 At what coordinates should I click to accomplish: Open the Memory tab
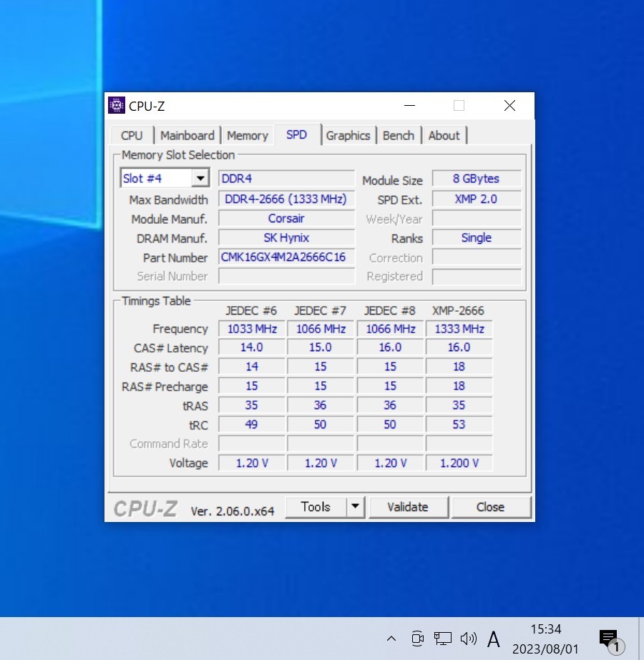click(248, 136)
